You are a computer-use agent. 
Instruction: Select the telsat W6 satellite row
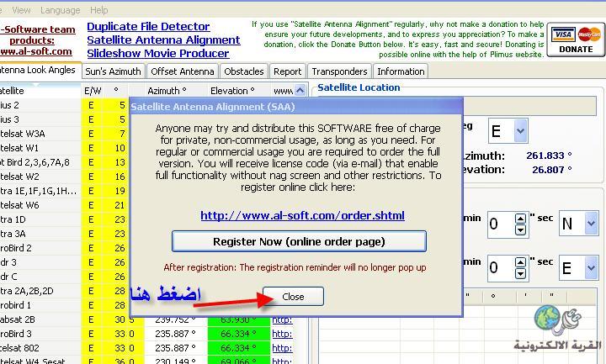point(64,205)
